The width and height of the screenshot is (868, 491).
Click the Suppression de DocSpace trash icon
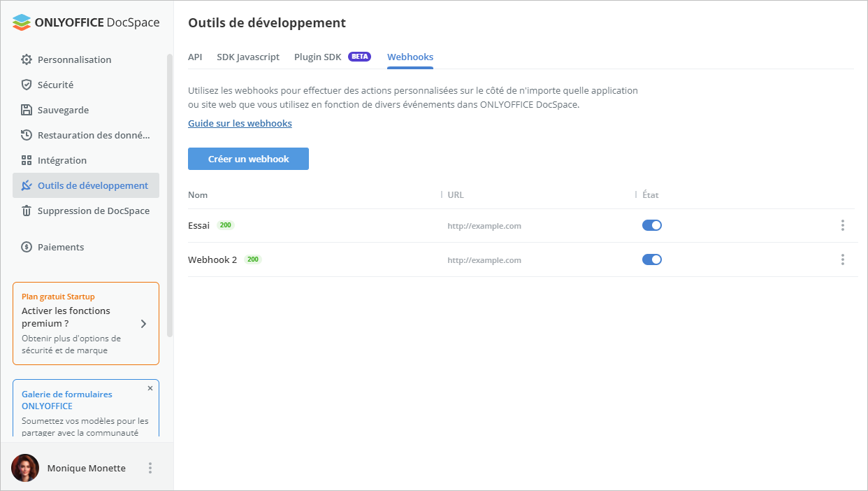click(27, 211)
